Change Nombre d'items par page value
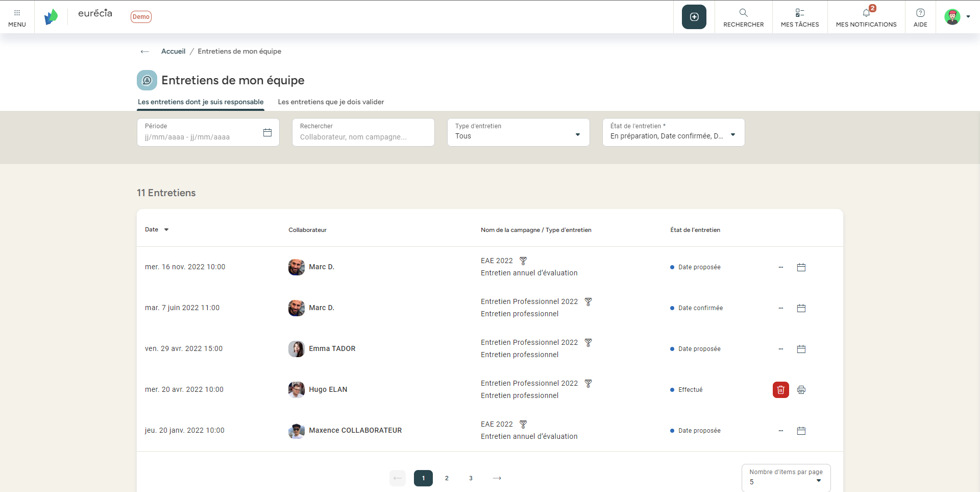Image resolution: width=980 pixels, height=492 pixels. tap(818, 480)
